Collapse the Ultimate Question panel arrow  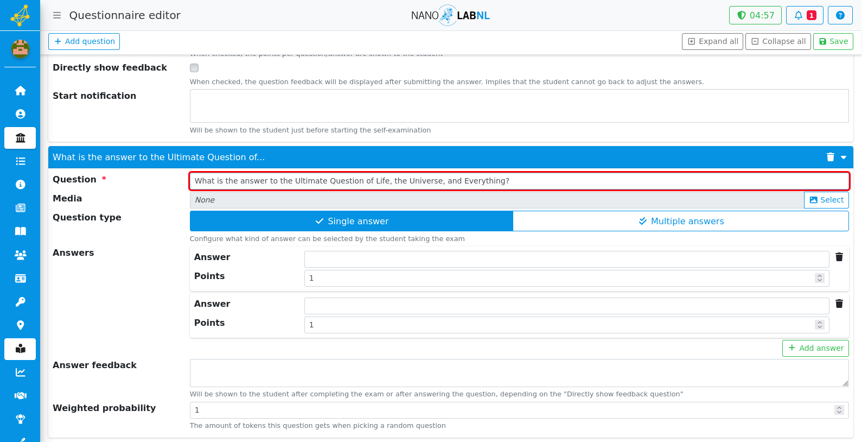pos(844,157)
